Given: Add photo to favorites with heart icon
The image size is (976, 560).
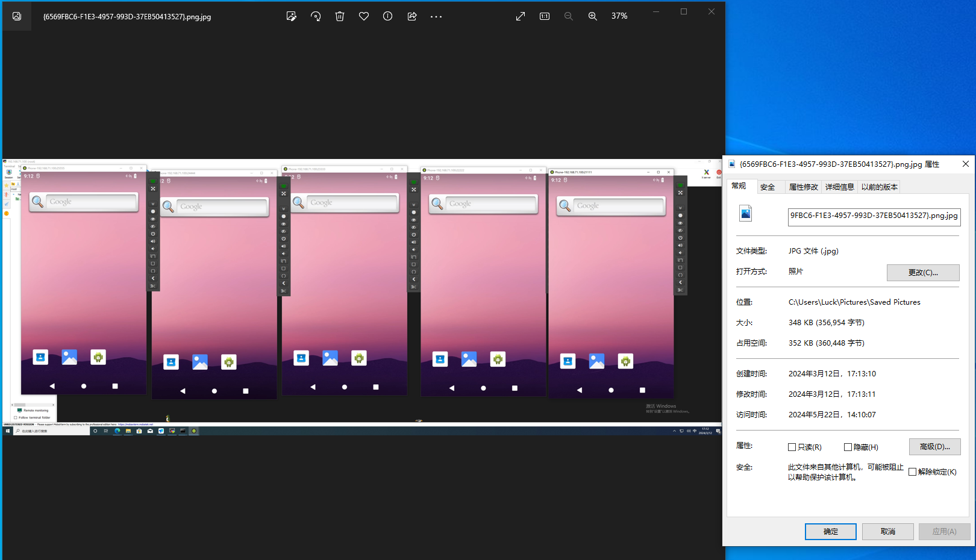Looking at the screenshot, I should [x=364, y=16].
